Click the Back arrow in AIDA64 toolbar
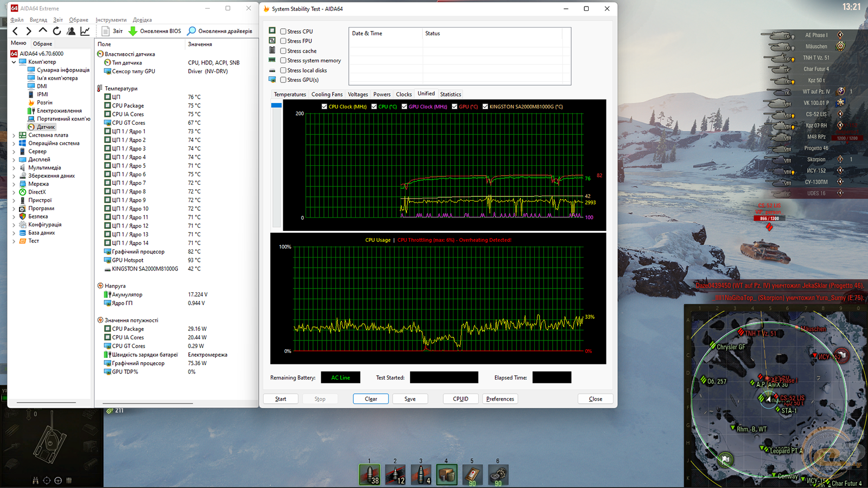The width and height of the screenshot is (868, 488). coord(15,31)
